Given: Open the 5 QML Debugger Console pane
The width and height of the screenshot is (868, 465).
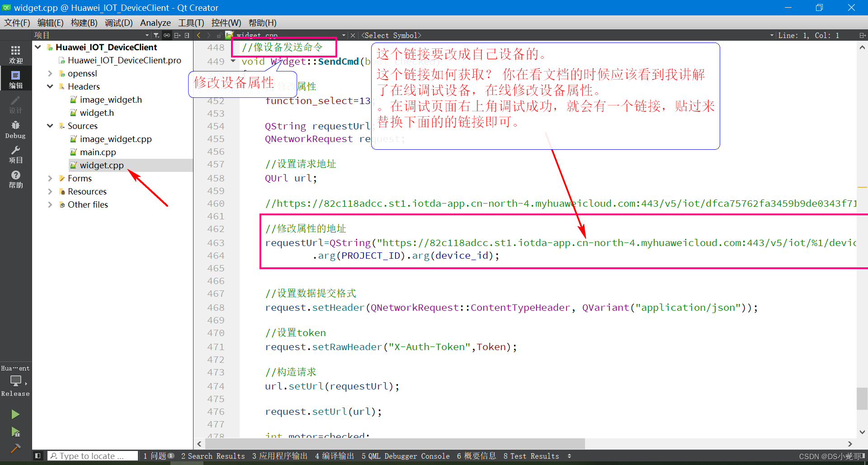Looking at the screenshot, I should point(406,456).
